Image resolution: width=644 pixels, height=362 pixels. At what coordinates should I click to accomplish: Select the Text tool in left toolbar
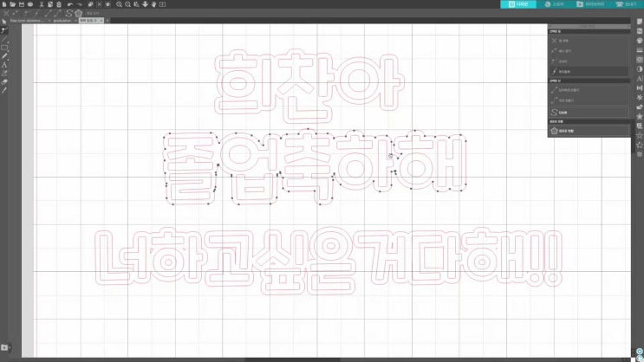click(x=4, y=64)
